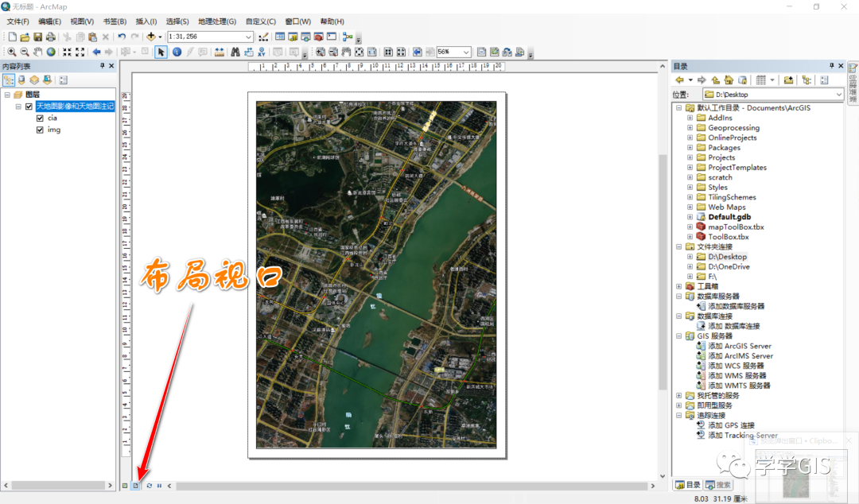Viewport: 859px width, 504px height.
Task: Open the Editor toolbar icon
Action: click(263, 37)
